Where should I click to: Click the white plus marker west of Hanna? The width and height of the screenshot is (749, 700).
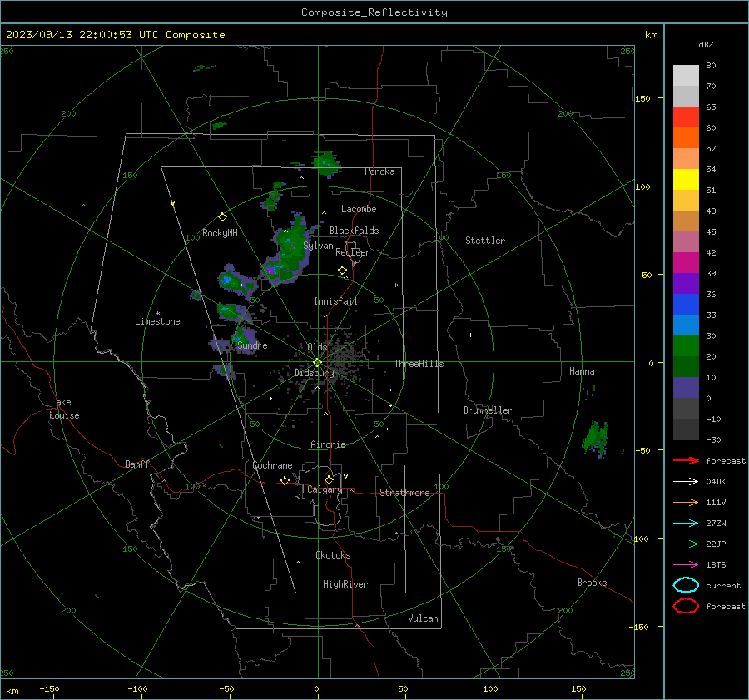click(470, 335)
